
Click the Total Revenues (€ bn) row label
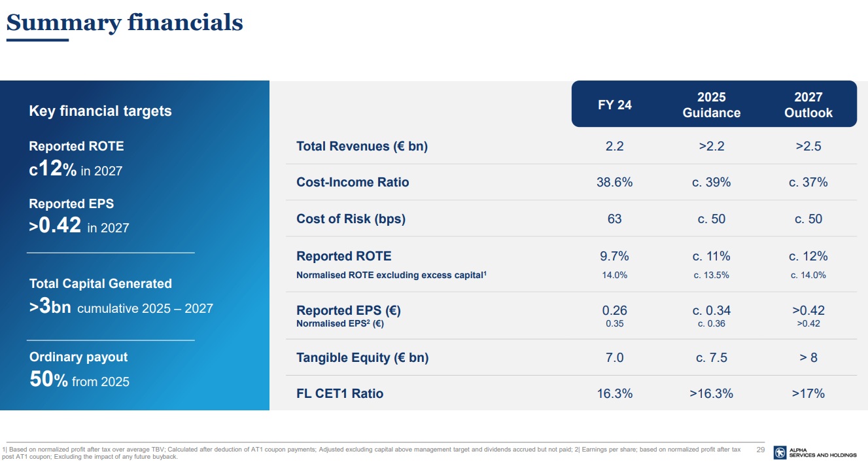(x=362, y=147)
